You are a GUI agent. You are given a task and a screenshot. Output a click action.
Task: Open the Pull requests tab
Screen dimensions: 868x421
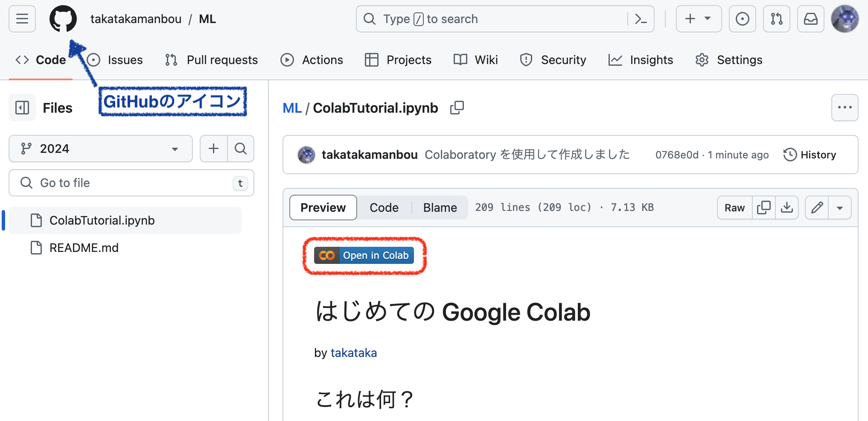[211, 60]
